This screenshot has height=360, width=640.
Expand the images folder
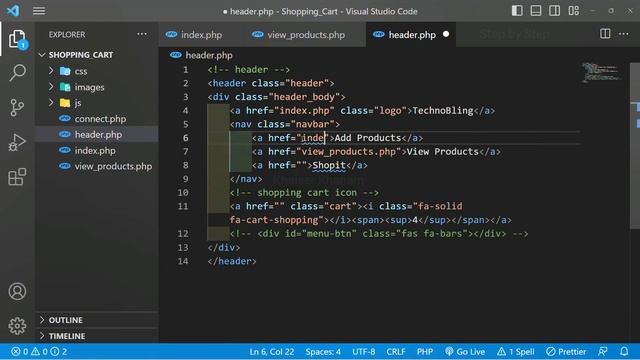click(89, 87)
